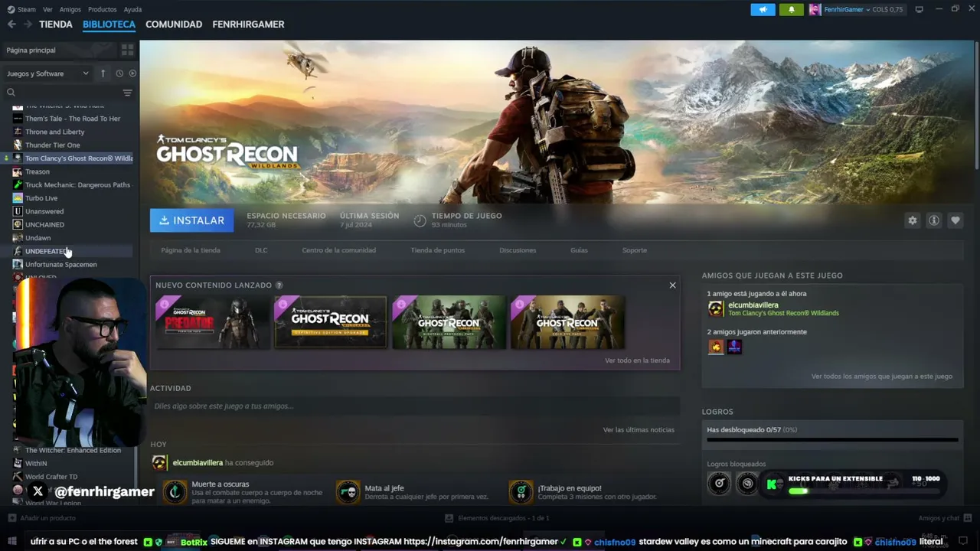Click the purple avatar under friends who played previously

734,347
